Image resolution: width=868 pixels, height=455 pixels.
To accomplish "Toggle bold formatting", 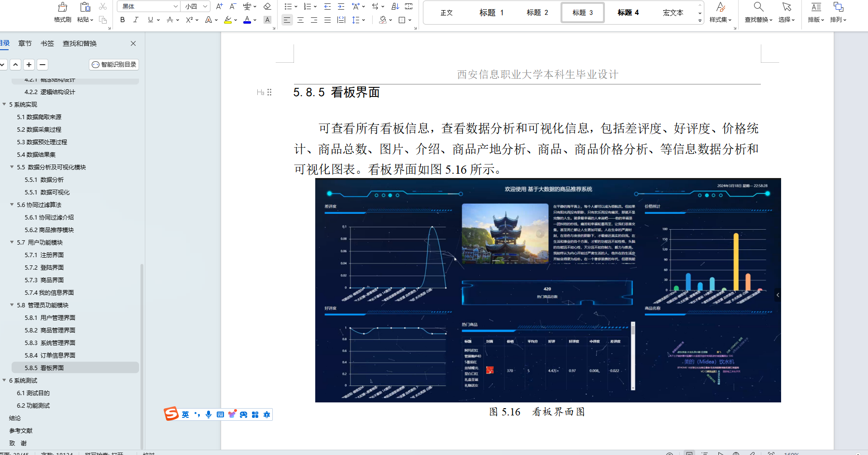I will coord(122,20).
